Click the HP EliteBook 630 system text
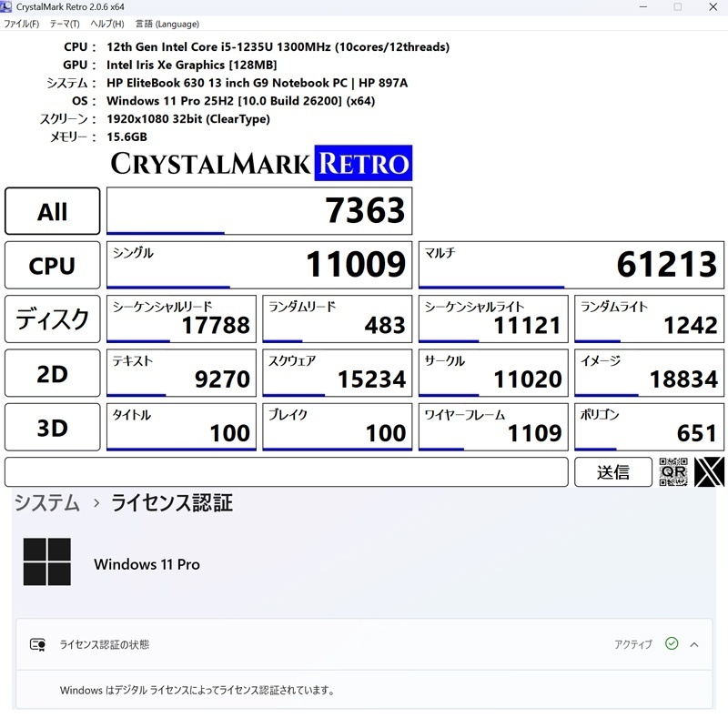Image resolution: width=728 pixels, height=728 pixels. click(258, 83)
